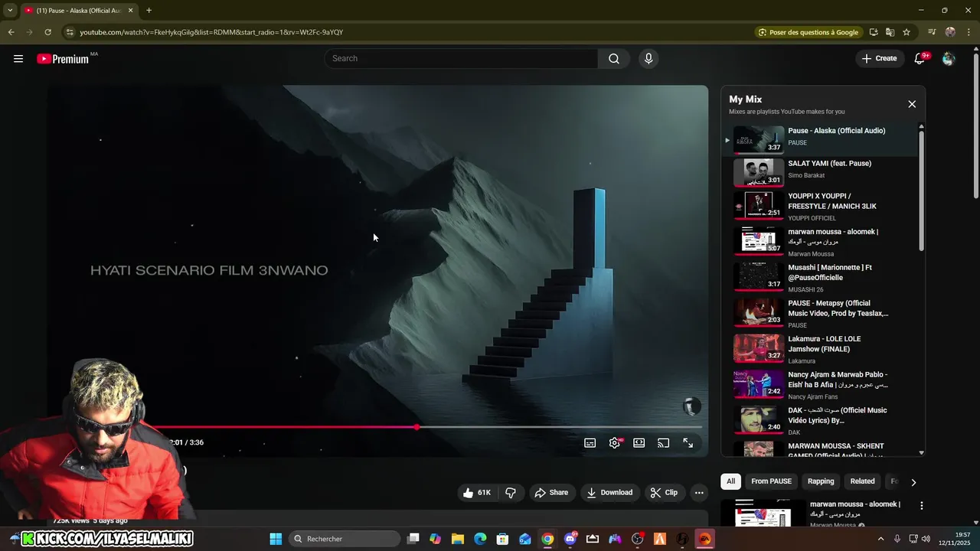This screenshot has width=980, height=551.
Task: Select the All filter chip
Action: point(730,481)
